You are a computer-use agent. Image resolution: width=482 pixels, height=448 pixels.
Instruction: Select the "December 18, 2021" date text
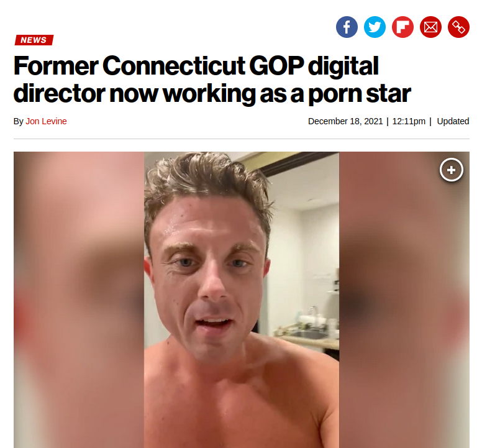pyautogui.click(x=345, y=121)
